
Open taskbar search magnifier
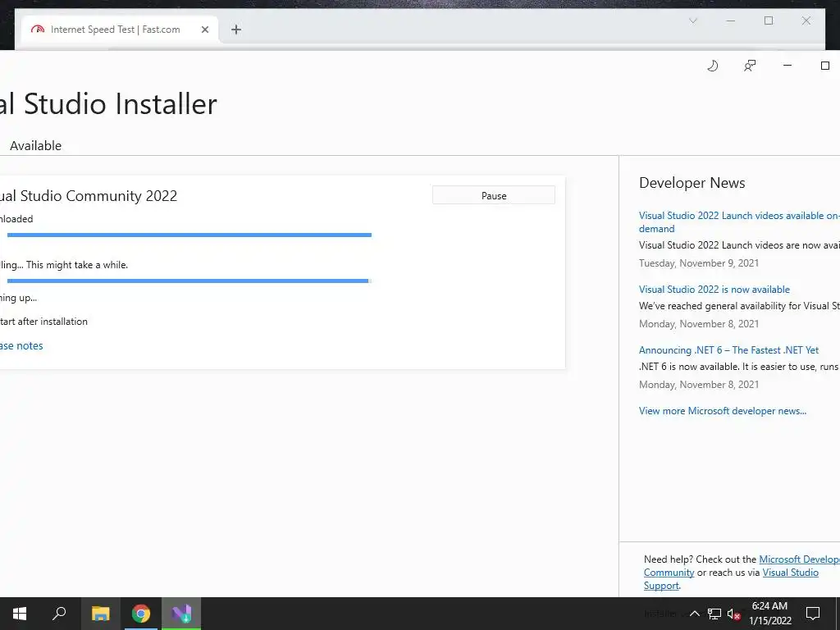59,614
